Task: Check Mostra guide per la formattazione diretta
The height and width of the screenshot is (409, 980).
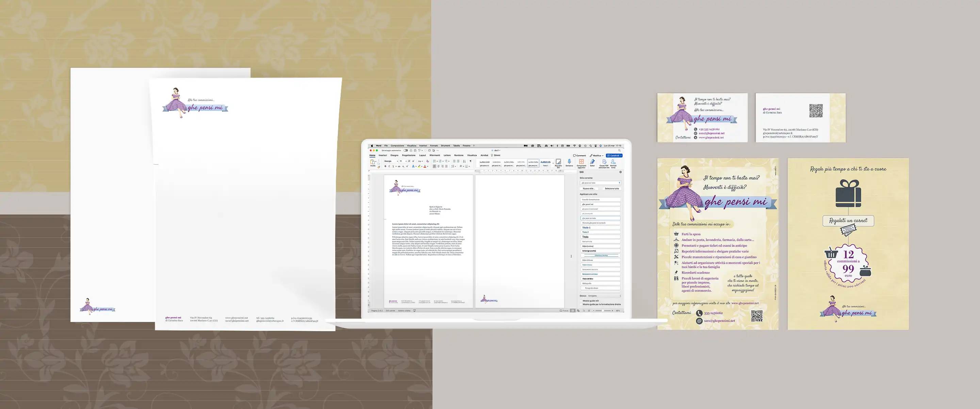Action: pos(581,305)
